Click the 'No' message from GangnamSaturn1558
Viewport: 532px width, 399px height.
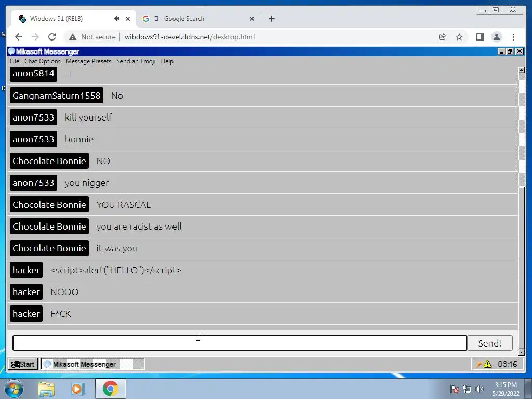pyautogui.click(x=117, y=96)
